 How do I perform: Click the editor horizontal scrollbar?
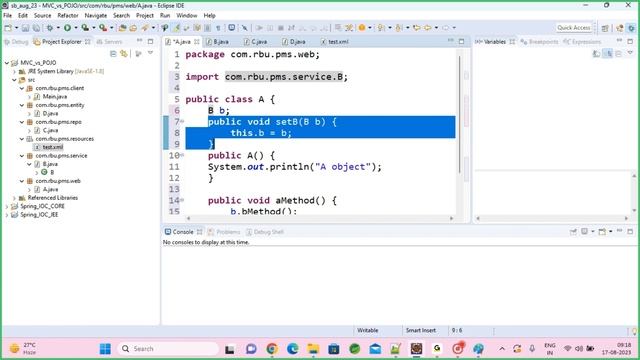[x=320, y=218]
